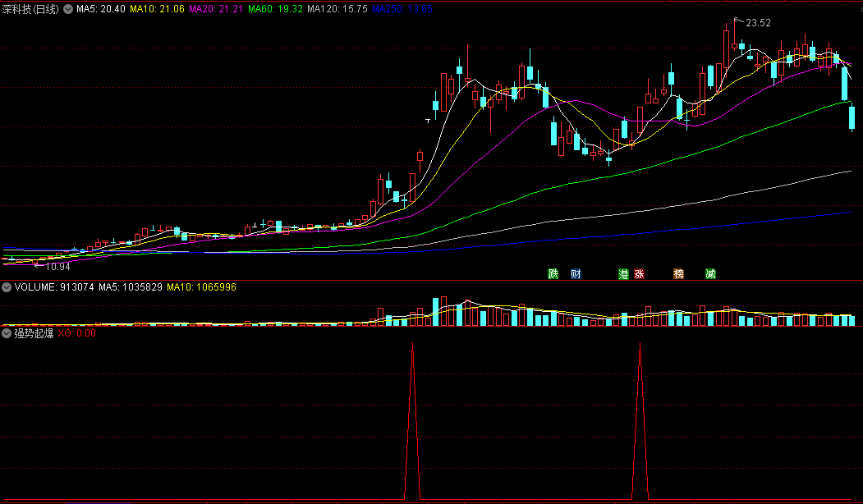Click the 10.94 low price annotation

coord(57,266)
